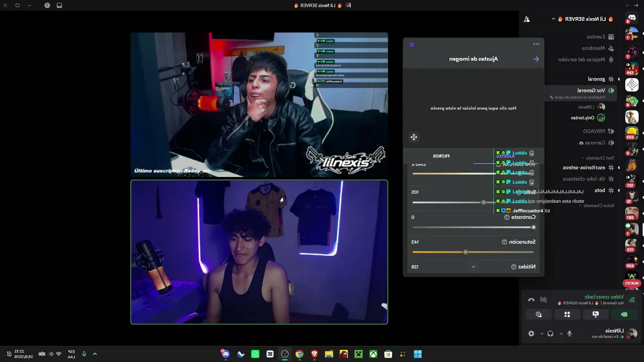
Task: Click the NUEVO unread badge in server list
Action: pyautogui.click(x=632, y=283)
